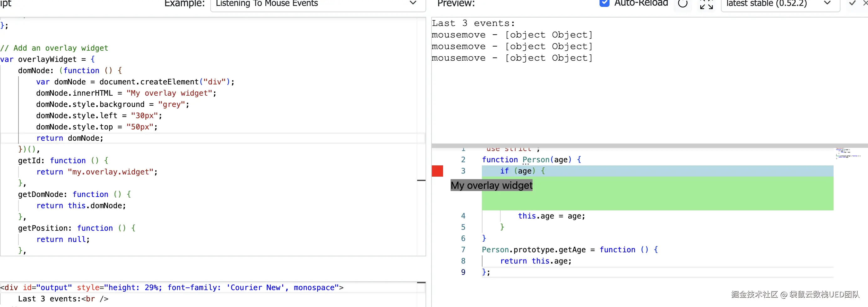
Task: Click line number 4 in preview editor
Action: click(463, 216)
